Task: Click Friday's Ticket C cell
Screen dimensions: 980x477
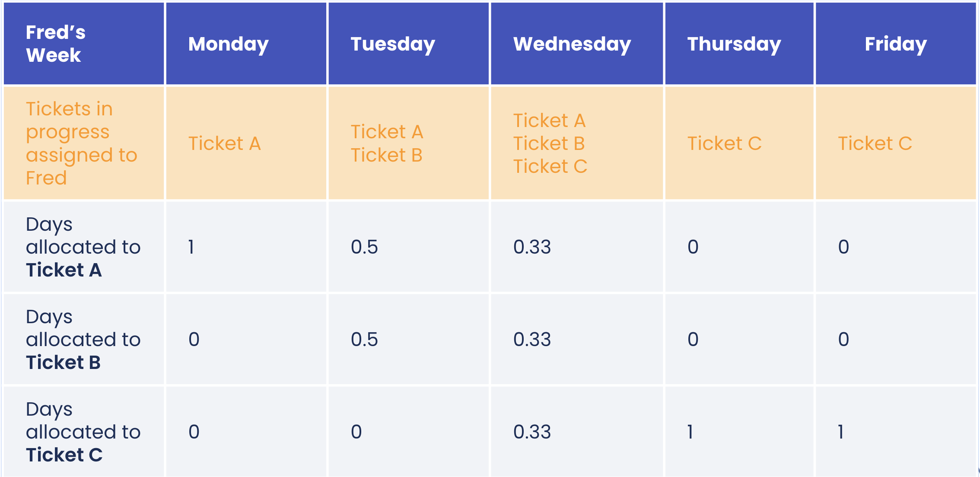Action: pyautogui.click(x=896, y=143)
